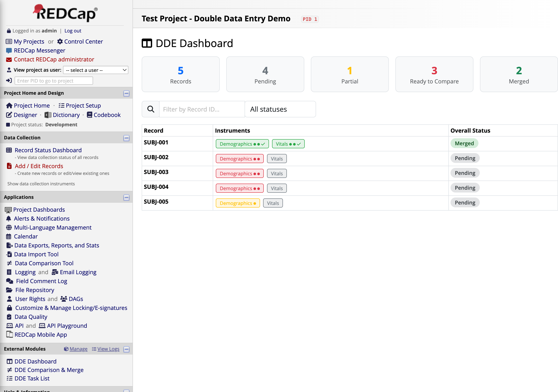
Task: Click the Manage external modules link
Action: 78,349
